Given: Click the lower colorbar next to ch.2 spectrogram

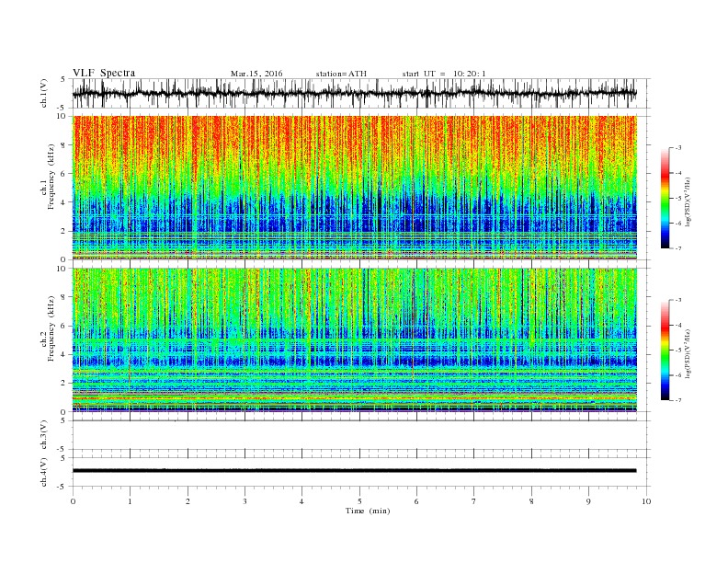Looking at the screenshot, I should pyautogui.click(x=665, y=350).
